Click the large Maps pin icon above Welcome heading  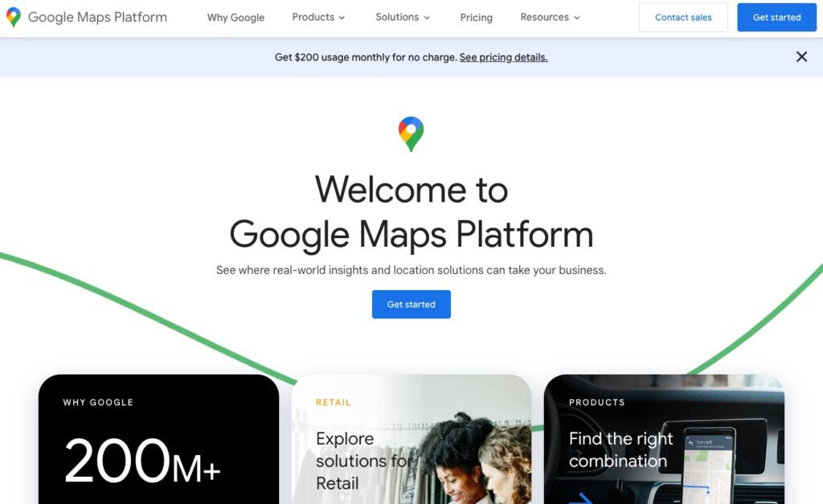(411, 134)
